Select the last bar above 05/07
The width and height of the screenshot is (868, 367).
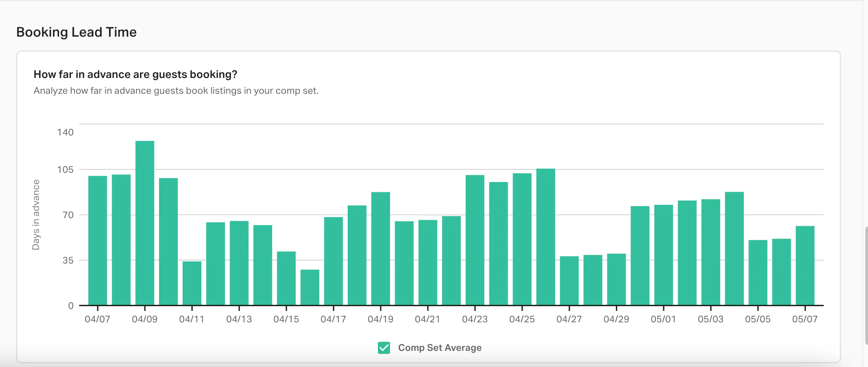805,266
